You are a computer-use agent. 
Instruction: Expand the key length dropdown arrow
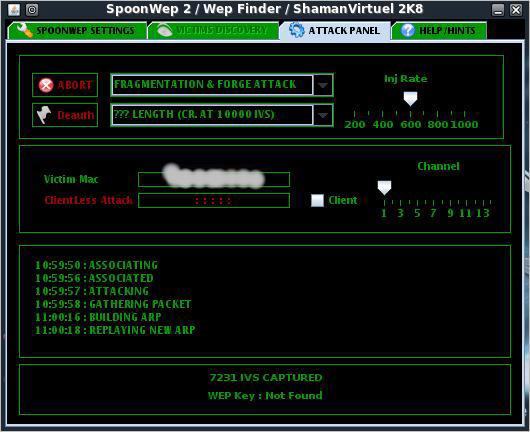click(x=323, y=115)
